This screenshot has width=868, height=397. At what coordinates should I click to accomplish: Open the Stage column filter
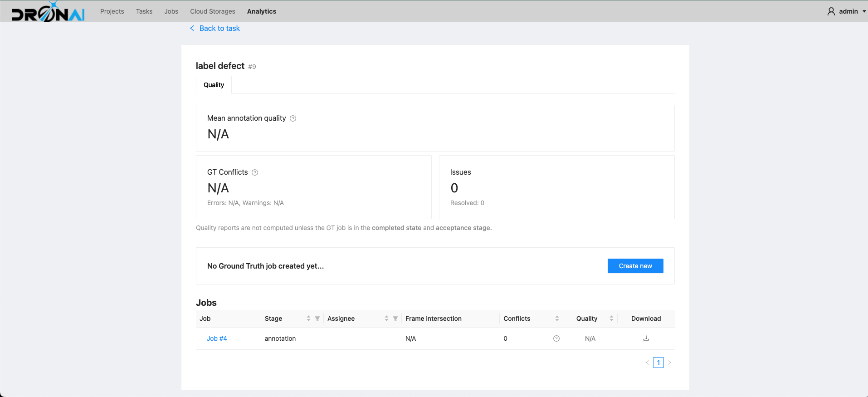317,319
